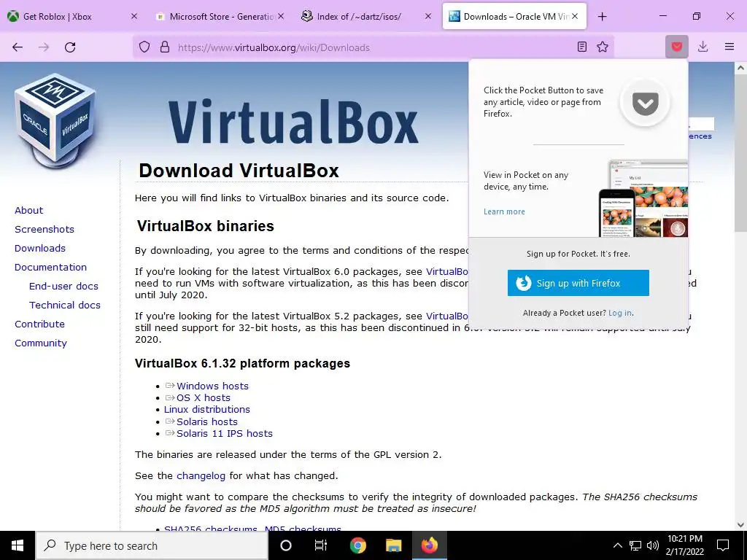The height and width of the screenshot is (560, 747).
Task: Click the VirtualBox cube logo
Action: [55, 120]
